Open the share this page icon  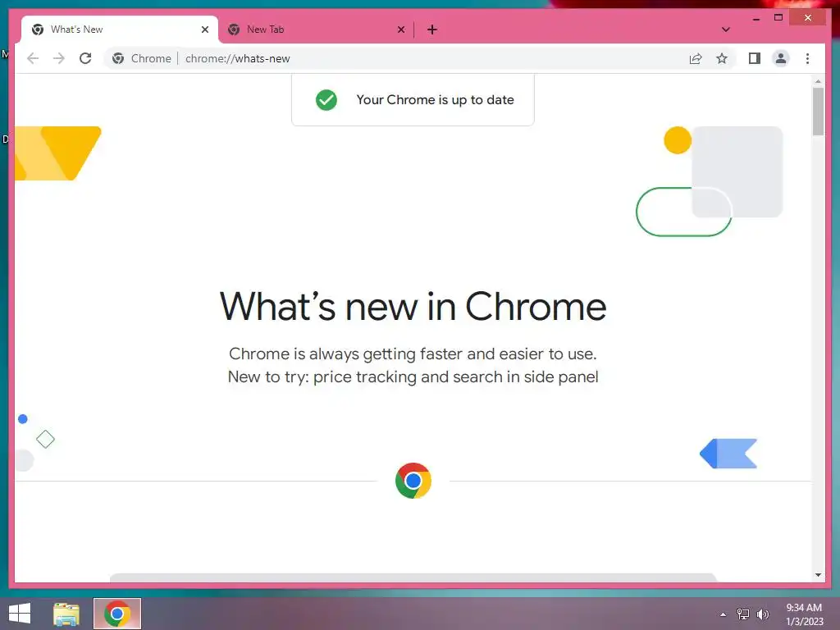[696, 58]
